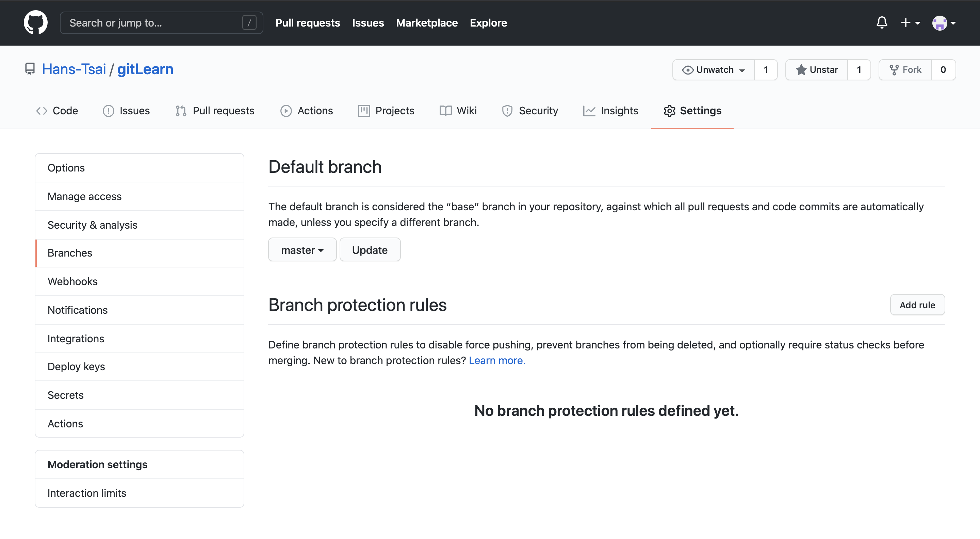Click the Pull requests branch icon in tabs
980x539 pixels.
(181, 111)
